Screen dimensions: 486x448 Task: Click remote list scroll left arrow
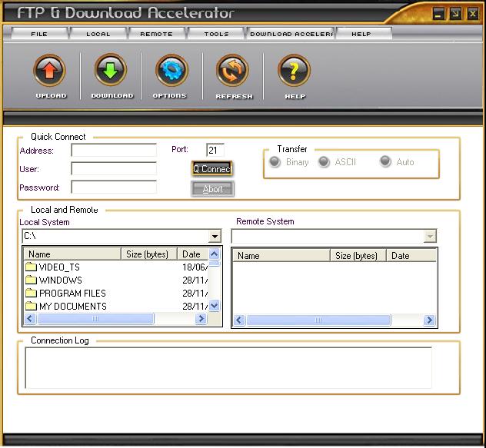point(239,320)
